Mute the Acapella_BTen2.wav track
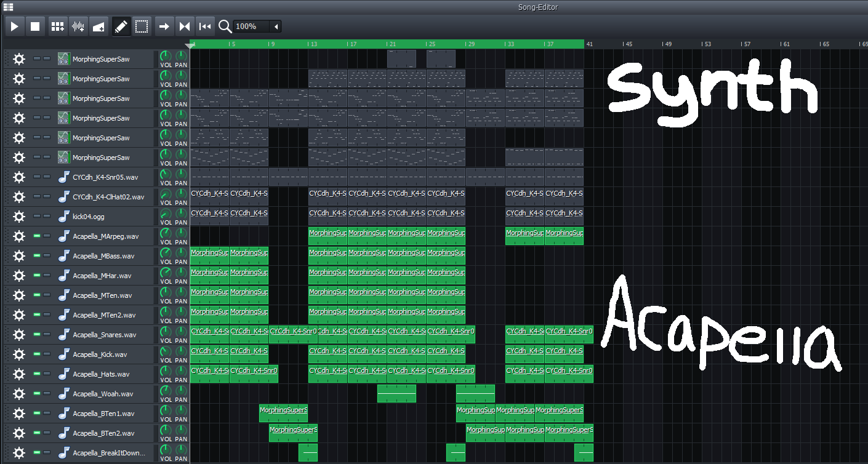 click(x=36, y=433)
